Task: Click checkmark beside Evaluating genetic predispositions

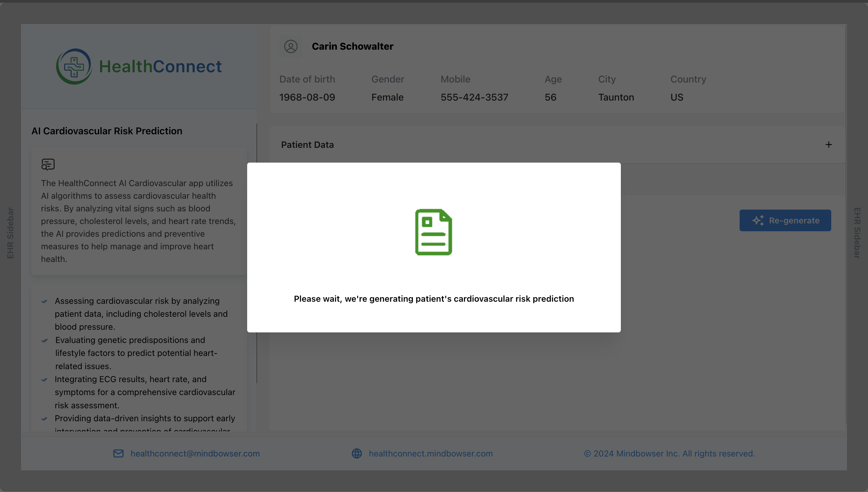Action: [44, 340]
